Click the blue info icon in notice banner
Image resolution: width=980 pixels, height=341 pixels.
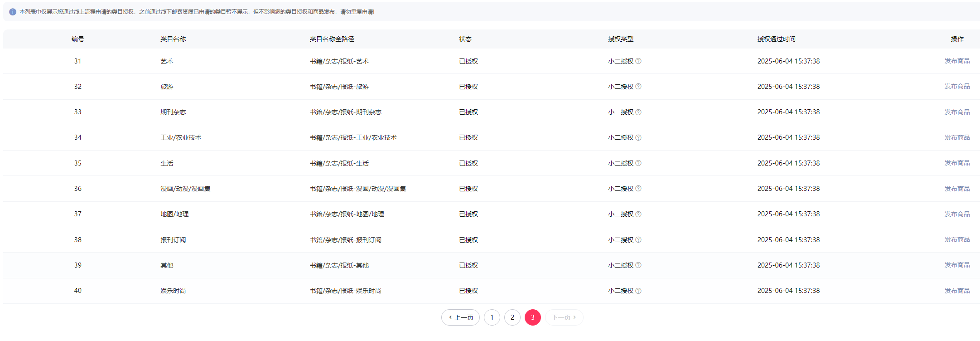click(13, 12)
